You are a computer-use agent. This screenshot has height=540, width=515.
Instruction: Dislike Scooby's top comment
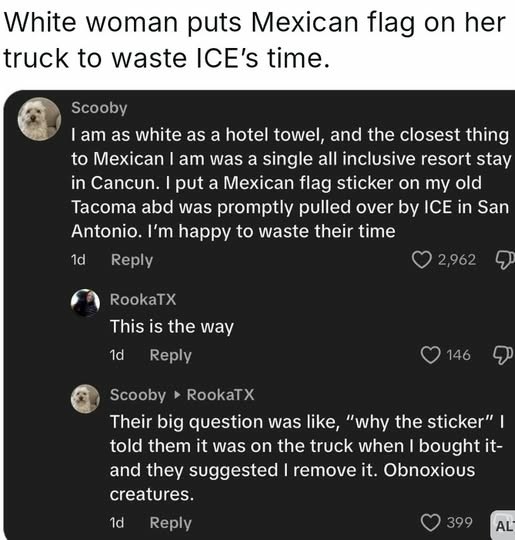click(505, 260)
